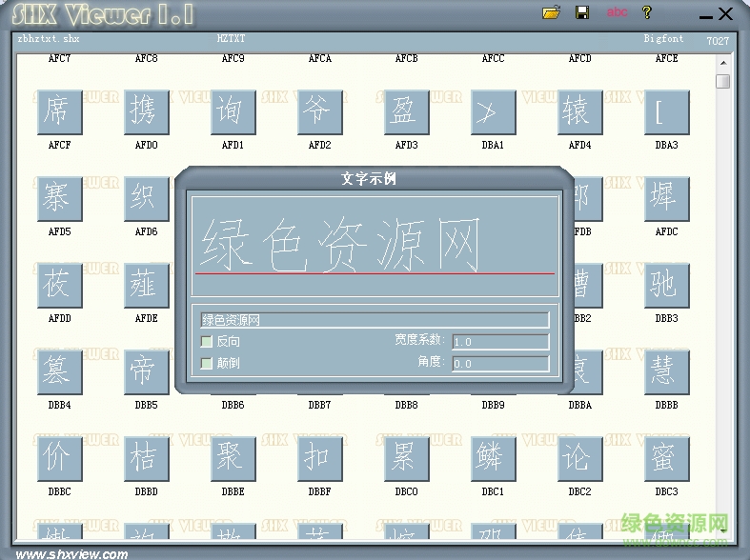Minimize the SHX Viewer window
The image size is (750, 560).
pos(705,17)
